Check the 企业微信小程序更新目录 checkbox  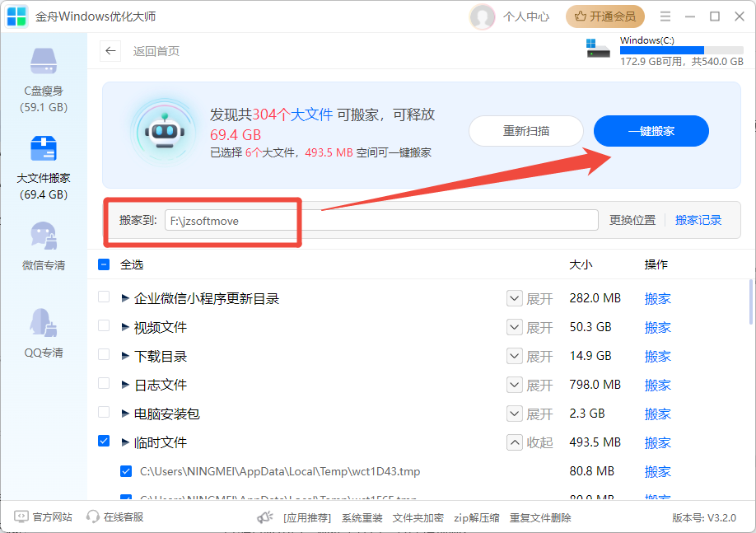pos(104,297)
